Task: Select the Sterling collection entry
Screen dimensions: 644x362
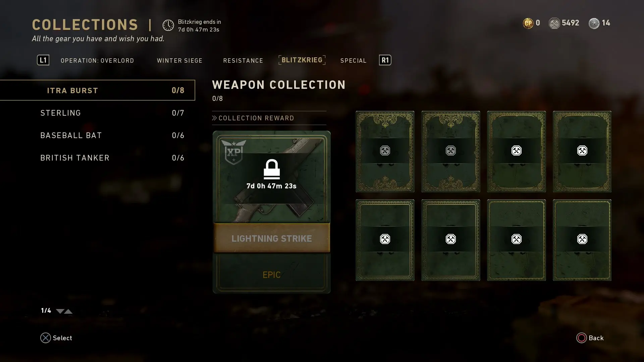Action: [97, 113]
